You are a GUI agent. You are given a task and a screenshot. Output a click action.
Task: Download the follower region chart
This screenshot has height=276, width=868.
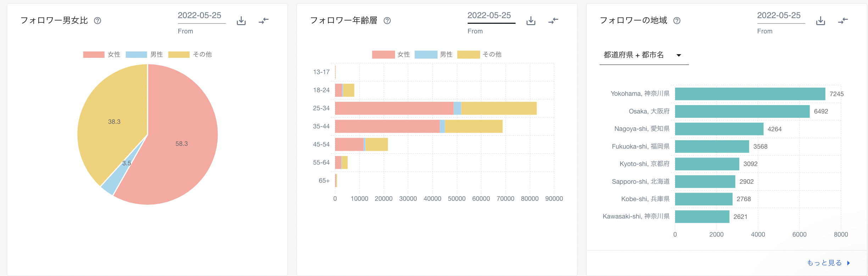point(820,21)
